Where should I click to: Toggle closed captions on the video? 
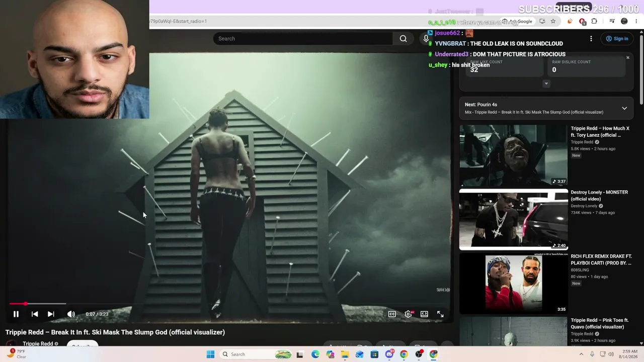(x=392, y=314)
